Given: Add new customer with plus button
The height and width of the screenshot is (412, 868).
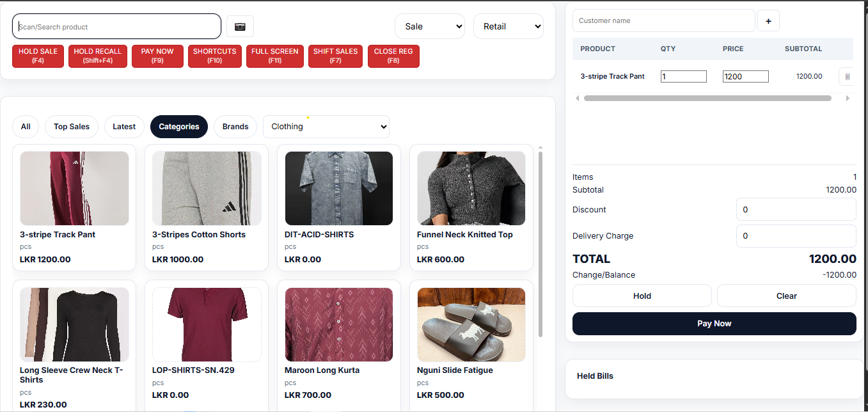Looking at the screenshot, I should tap(768, 20).
